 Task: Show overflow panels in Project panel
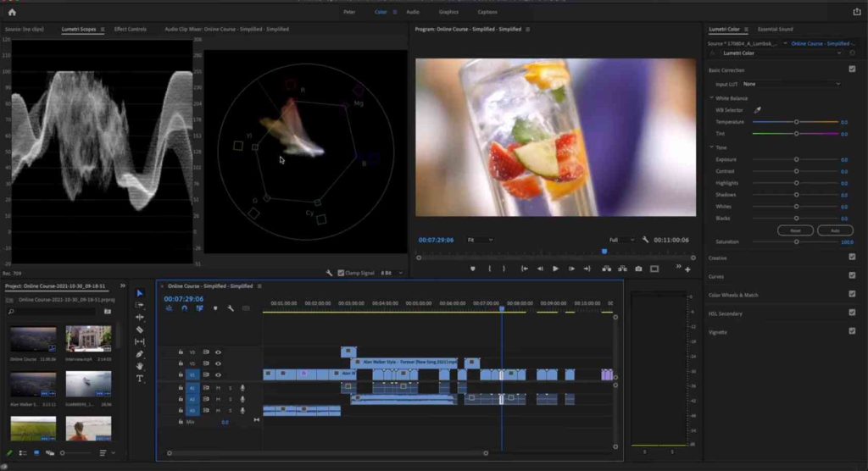pos(122,286)
